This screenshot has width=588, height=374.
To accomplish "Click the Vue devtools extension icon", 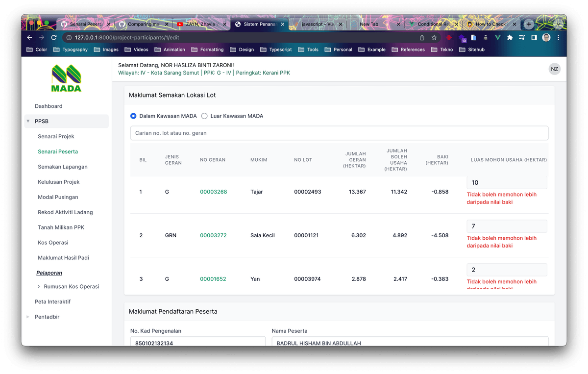I will 497,38.
